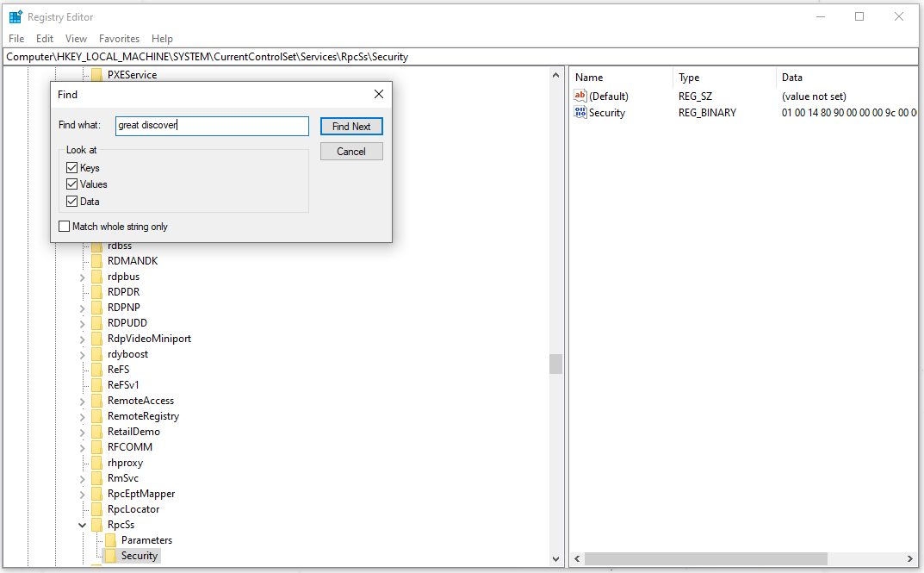Expand the RemoteRegistry key
This screenshot has height=573, width=924.
point(82,417)
